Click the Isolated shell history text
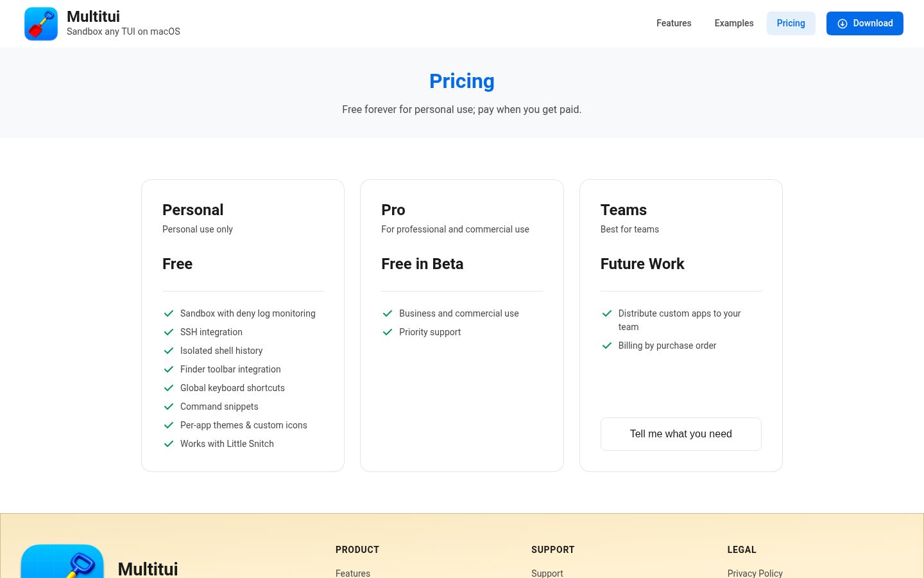The width and height of the screenshot is (924, 578). point(221,351)
